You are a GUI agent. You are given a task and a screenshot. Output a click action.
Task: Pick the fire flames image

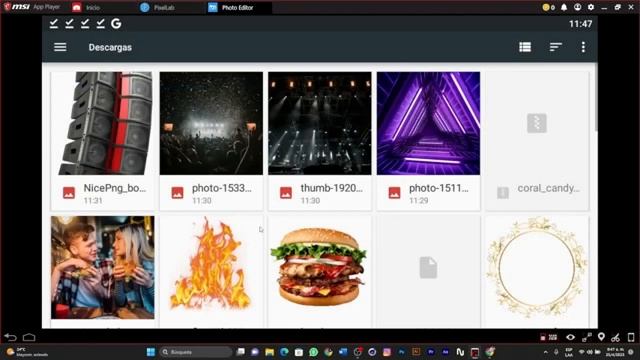click(x=211, y=267)
